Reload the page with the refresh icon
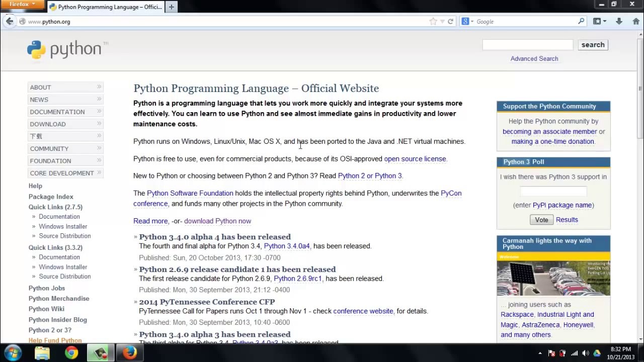 point(450,21)
